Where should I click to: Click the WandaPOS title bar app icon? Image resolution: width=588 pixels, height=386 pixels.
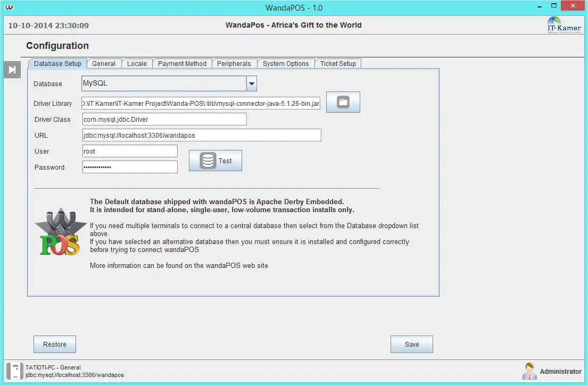point(9,7)
